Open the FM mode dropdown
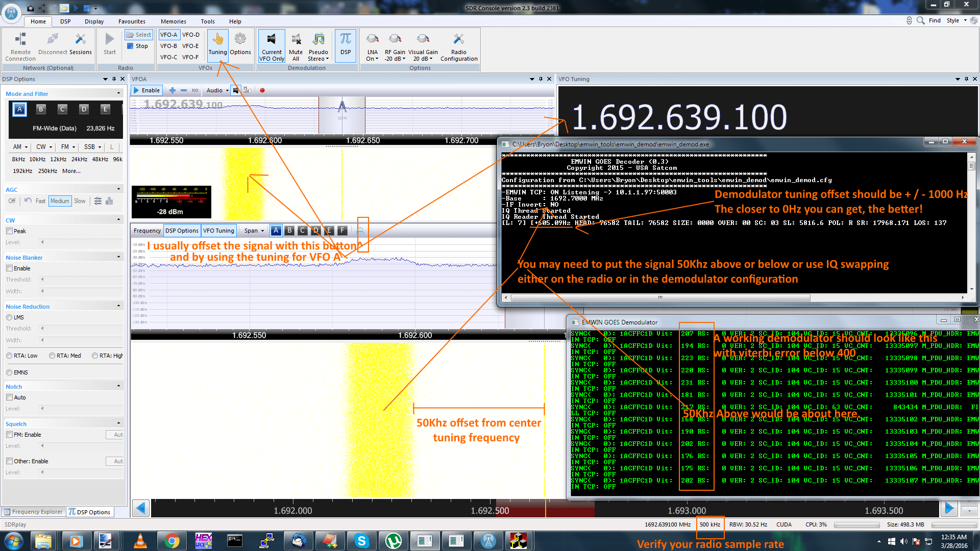 coord(68,147)
